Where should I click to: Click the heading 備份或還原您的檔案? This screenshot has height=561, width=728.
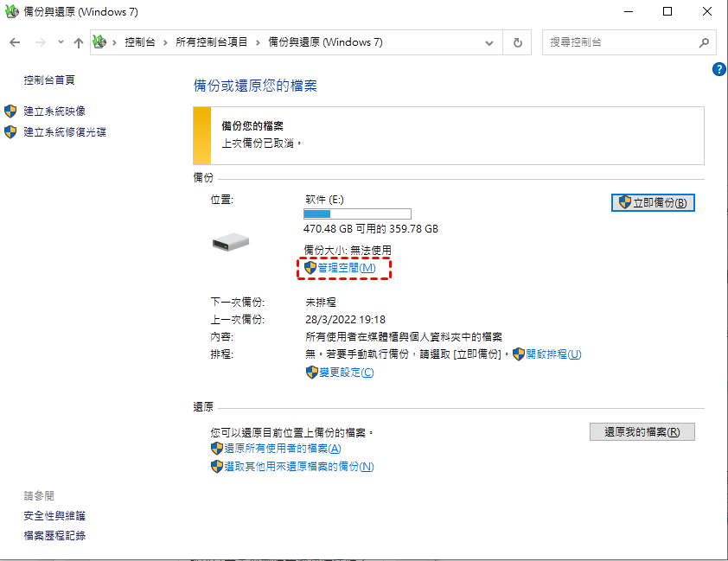[x=255, y=86]
